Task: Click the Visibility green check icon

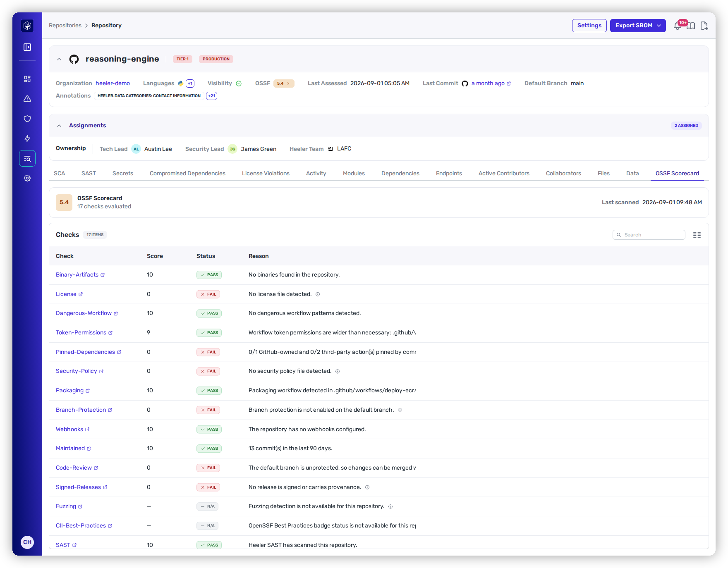Action: click(x=239, y=84)
